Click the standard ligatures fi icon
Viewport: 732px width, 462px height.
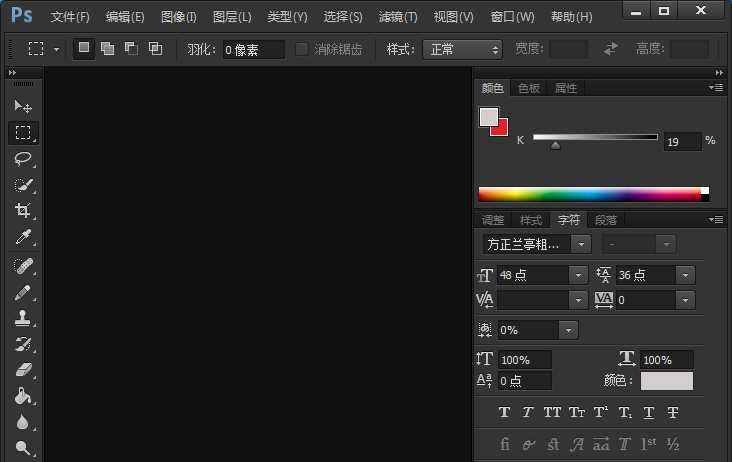pyautogui.click(x=505, y=444)
